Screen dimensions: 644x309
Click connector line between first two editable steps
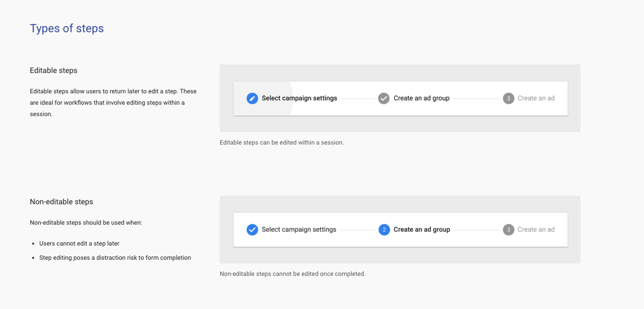pos(358,99)
